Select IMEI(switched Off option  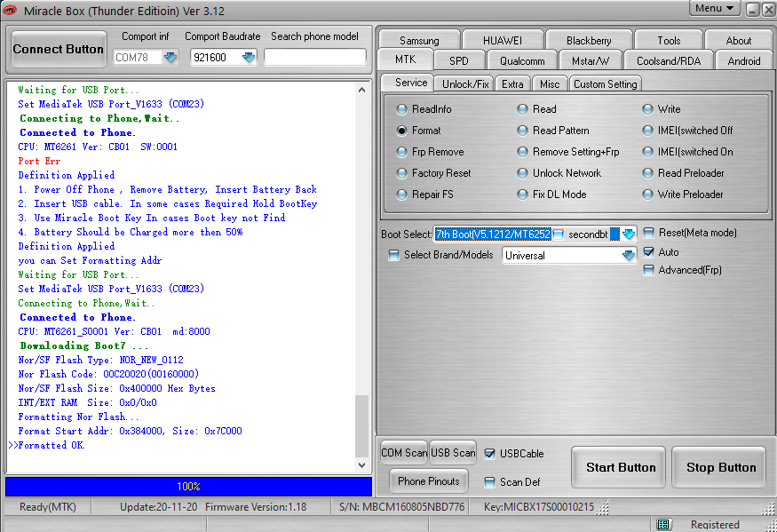click(x=647, y=131)
